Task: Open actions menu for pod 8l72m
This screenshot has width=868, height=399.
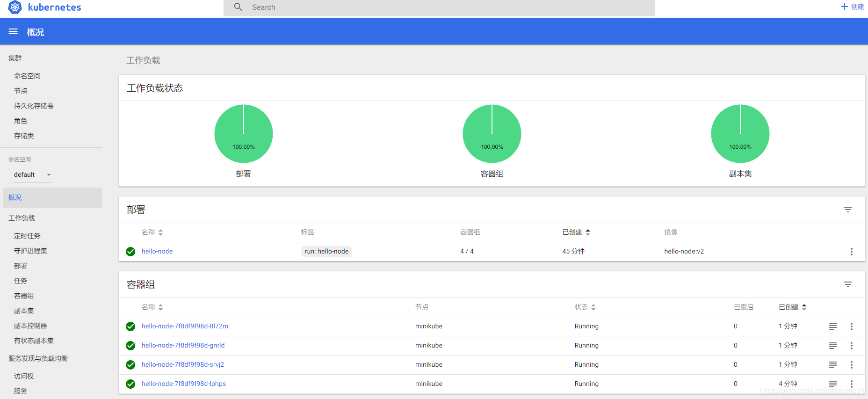Action: [852, 326]
